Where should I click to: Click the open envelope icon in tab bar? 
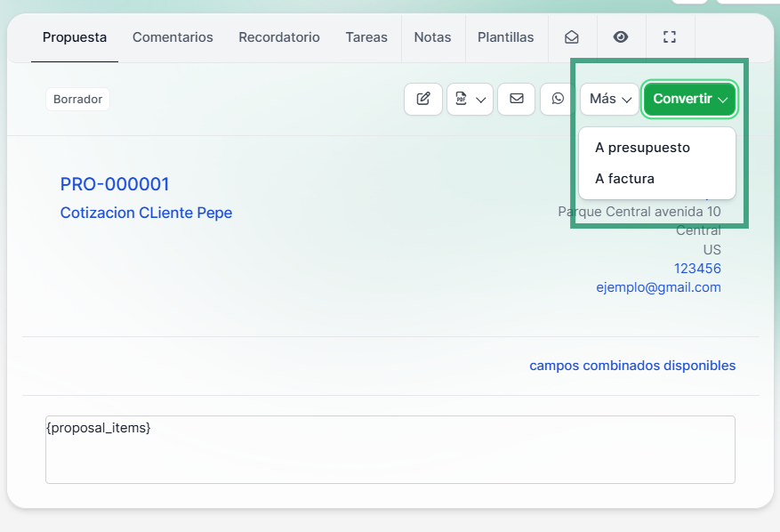pos(572,37)
